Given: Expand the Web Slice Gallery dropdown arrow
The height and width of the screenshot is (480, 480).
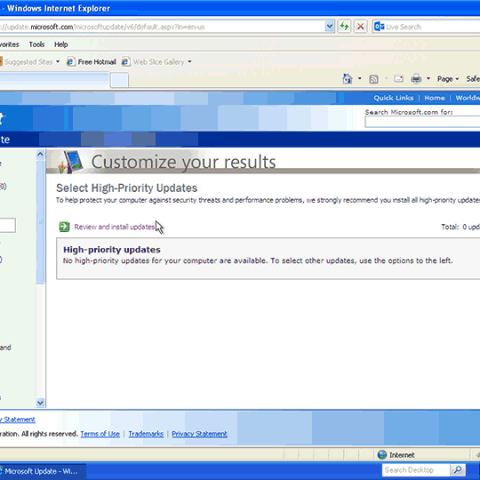Looking at the screenshot, I should click(x=190, y=62).
